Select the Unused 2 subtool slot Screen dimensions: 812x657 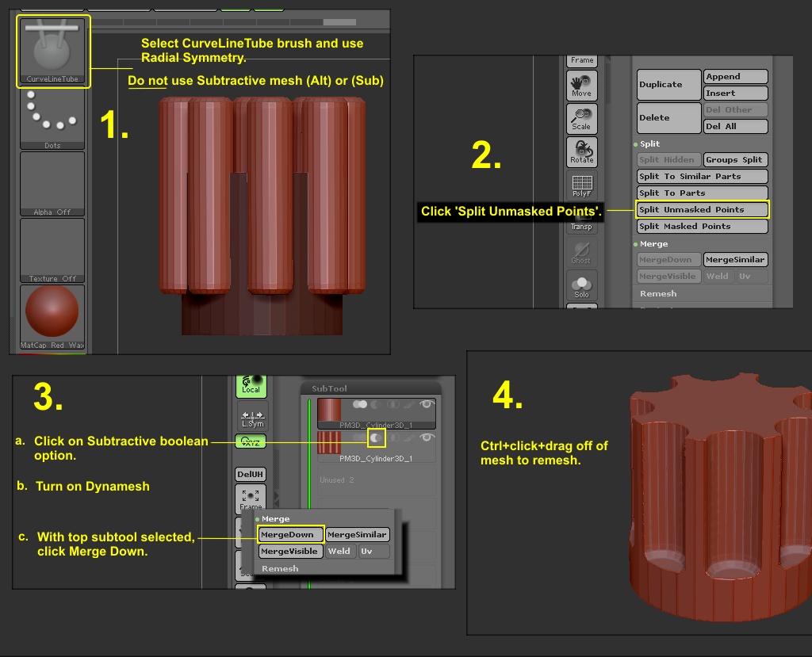tap(377, 480)
